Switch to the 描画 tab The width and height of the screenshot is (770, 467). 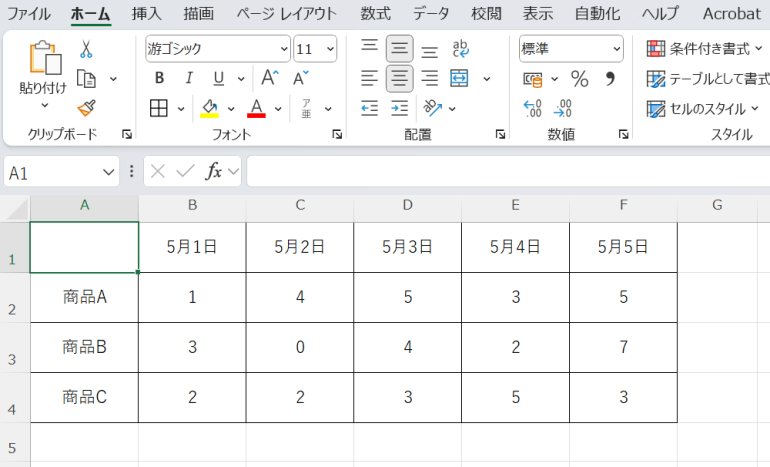click(198, 14)
